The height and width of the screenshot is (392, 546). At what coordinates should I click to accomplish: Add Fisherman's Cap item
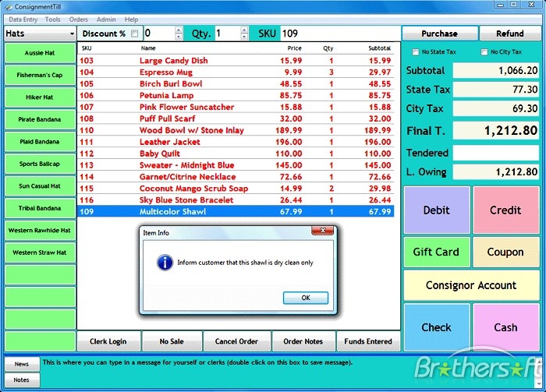tap(40, 75)
